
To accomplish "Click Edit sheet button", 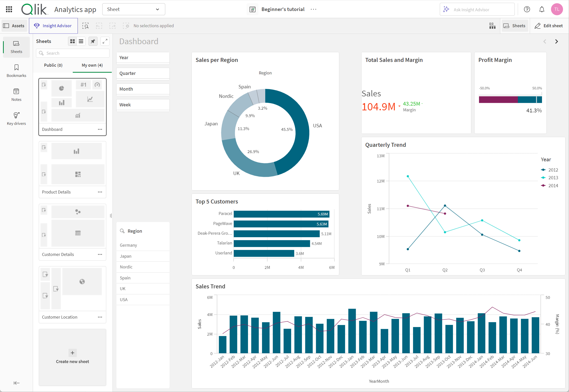I will coord(549,25).
